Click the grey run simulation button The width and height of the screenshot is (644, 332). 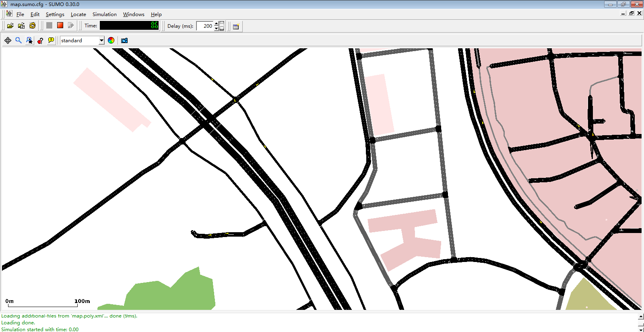point(49,25)
